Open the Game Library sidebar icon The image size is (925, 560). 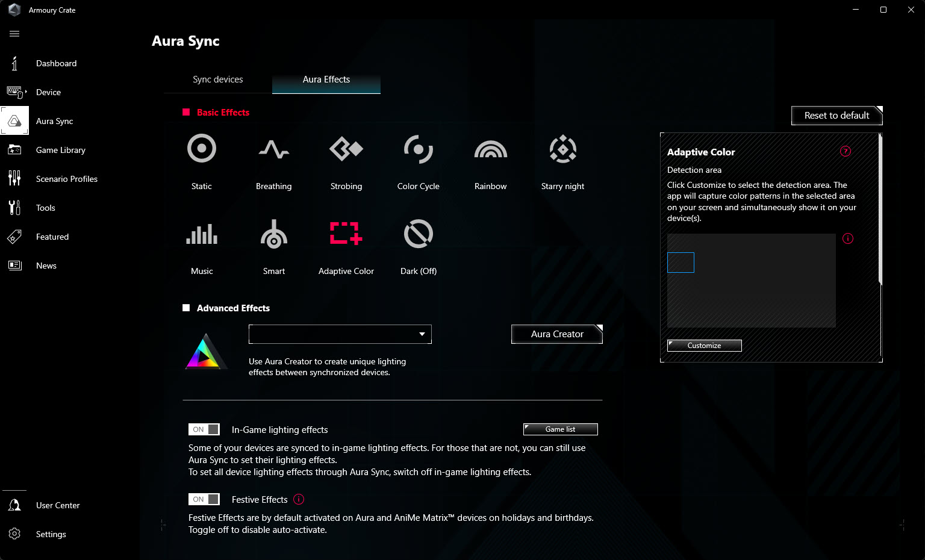pos(14,150)
